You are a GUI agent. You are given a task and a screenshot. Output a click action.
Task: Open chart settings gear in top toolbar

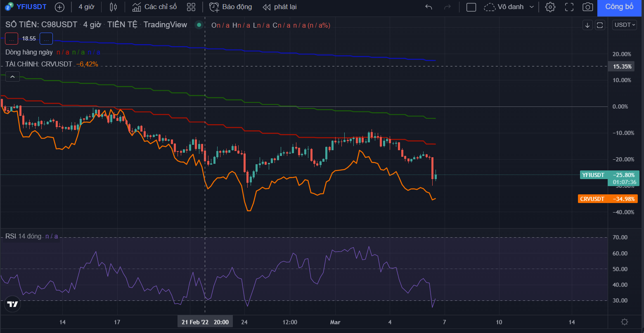coord(550,7)
